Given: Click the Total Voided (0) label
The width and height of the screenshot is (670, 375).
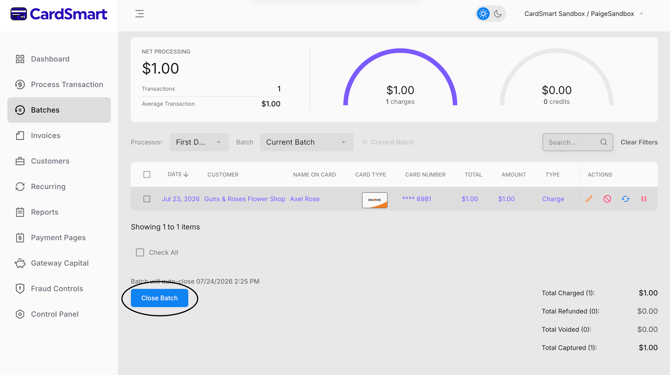Looking at the screenshot, I should coord(567,329).
